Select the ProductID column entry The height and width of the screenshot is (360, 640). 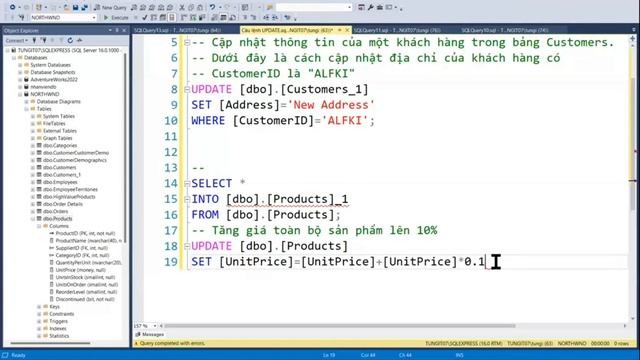[x=85, y=233]
